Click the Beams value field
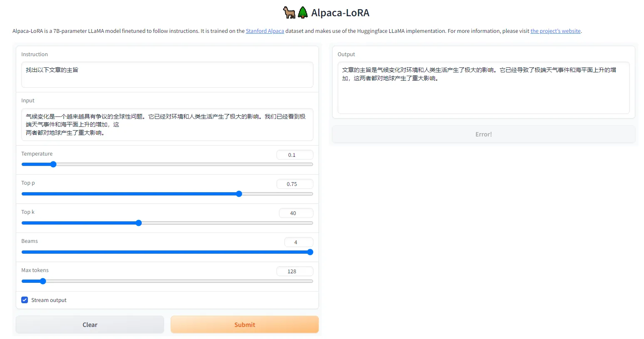This screenshot has height=339, width=644. click(298, 242)
